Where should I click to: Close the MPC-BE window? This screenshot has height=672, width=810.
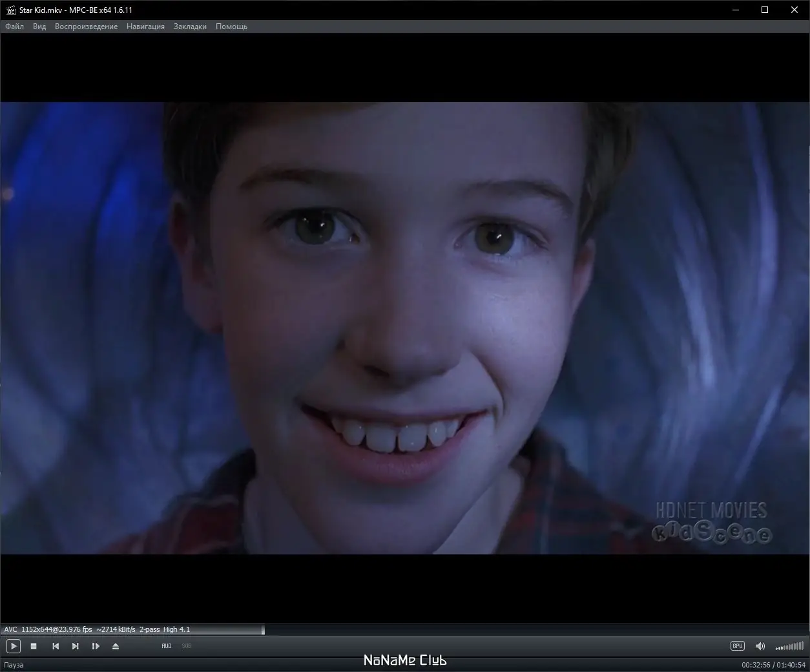[795, 10]
